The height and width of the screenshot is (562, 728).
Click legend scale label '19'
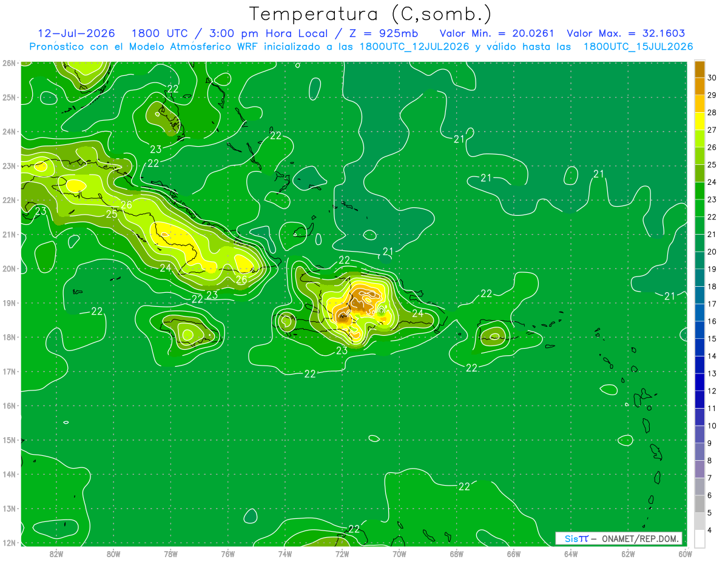click(x=712, y=269)
